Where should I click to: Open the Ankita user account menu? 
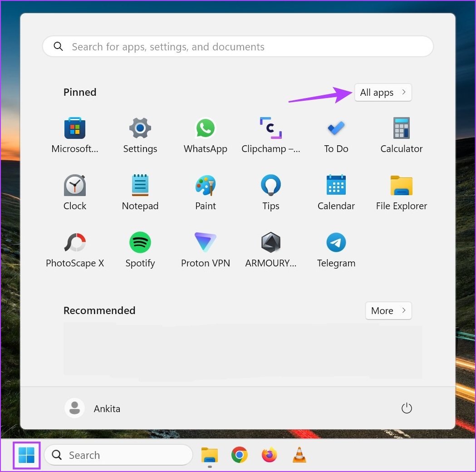[93, 408]
